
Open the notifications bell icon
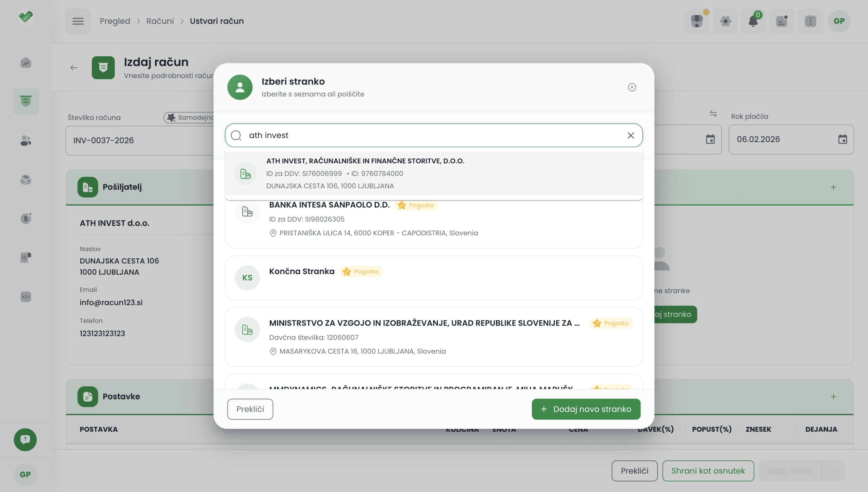click(x=753, y=21)
